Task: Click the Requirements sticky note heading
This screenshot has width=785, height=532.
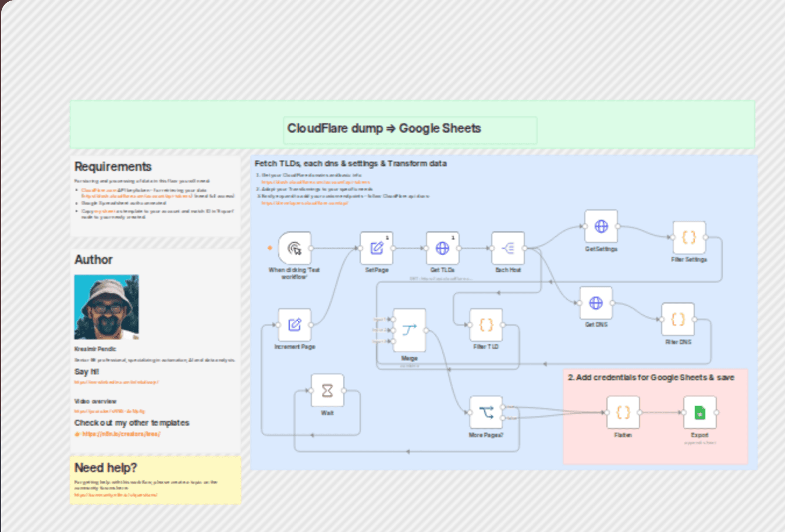Action: click(113, 167)
